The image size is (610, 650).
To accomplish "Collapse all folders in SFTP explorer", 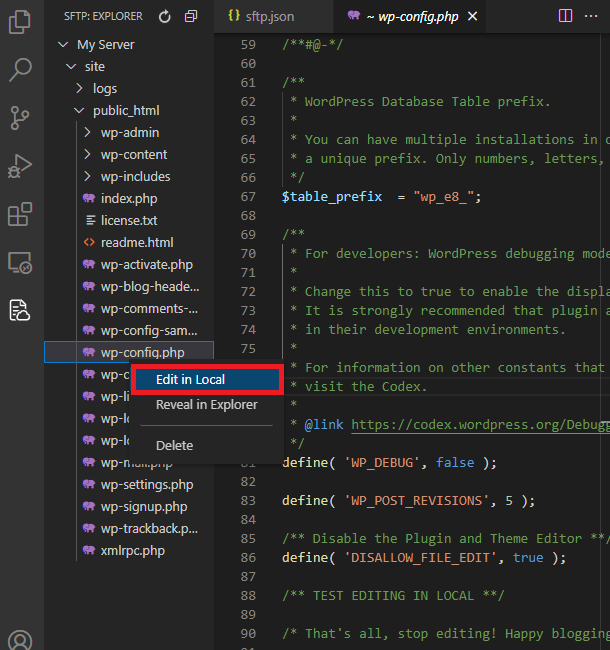I will tap(191, 16).
